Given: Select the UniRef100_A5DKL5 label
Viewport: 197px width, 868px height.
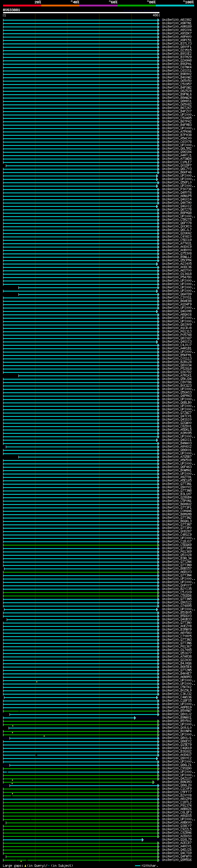Looking at the screenshot, I should click(176, 430).
